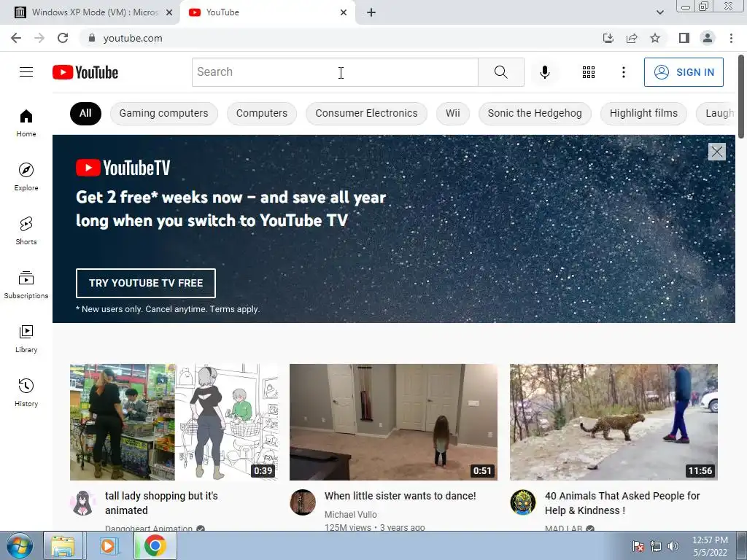Open the tall lady shopping video thumbnail
This screenshot has width=747, height=560.
(x=174, y=422)
